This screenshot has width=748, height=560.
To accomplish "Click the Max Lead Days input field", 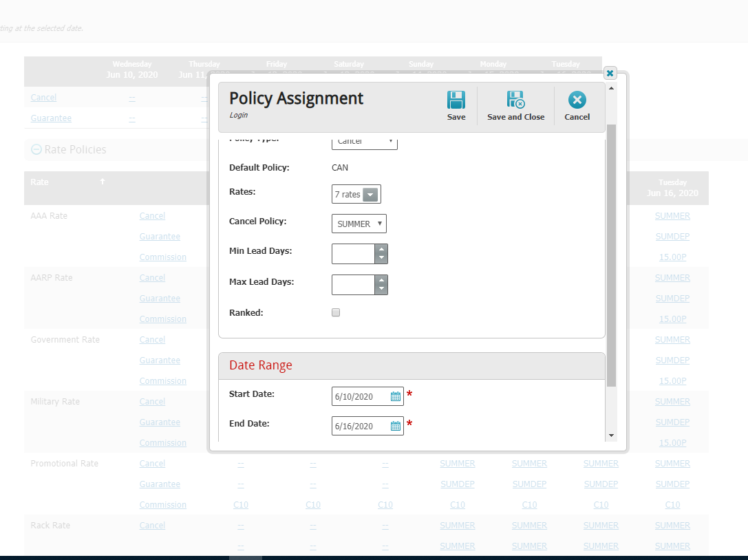I will (x=354, y=285).
